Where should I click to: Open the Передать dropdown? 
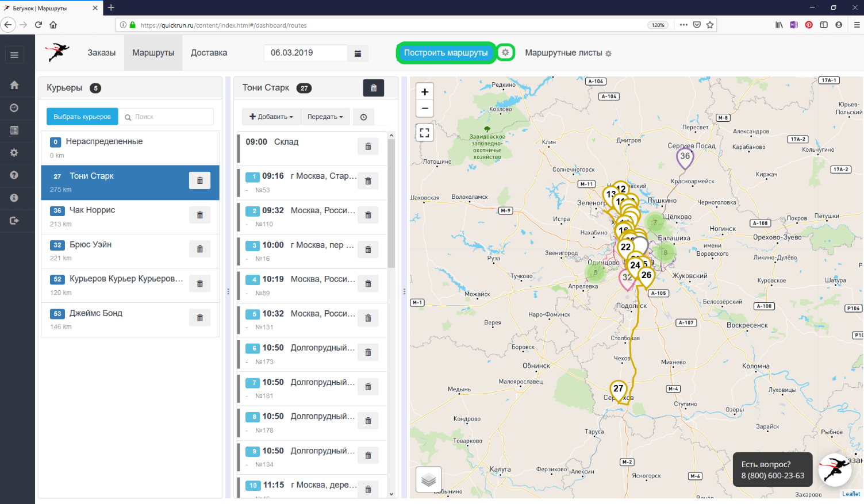click(325, 117)
